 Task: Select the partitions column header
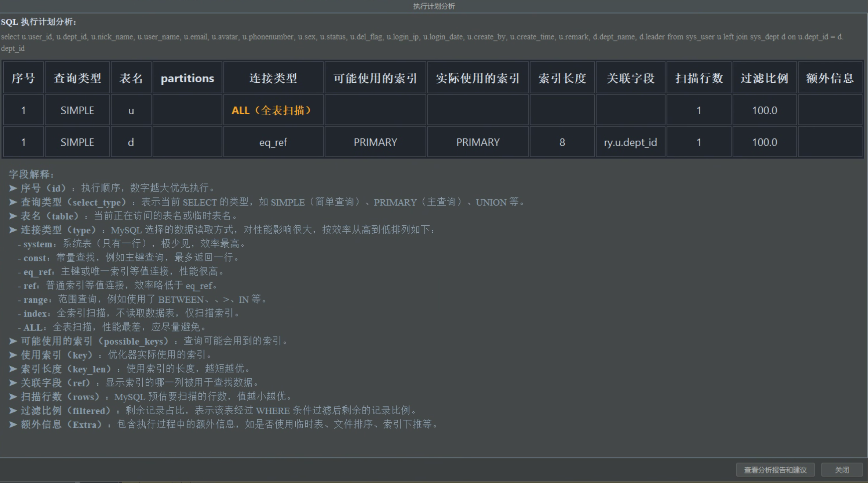187,78
